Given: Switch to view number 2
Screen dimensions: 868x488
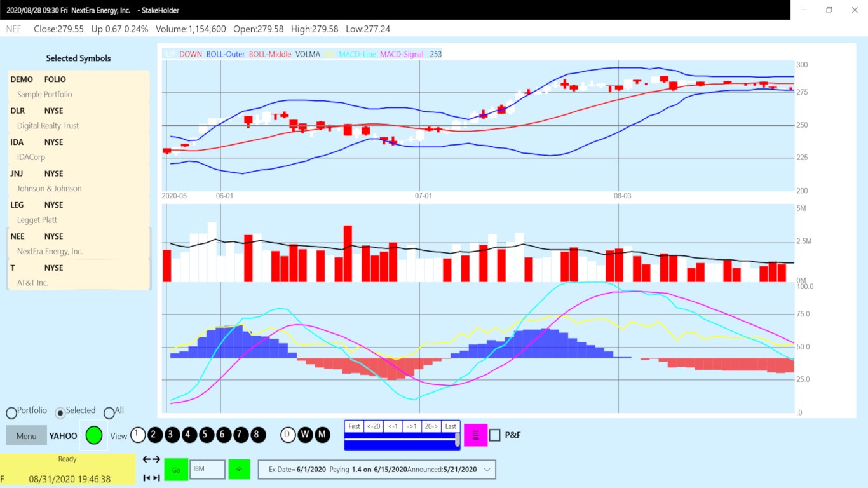Looking at the screenshot, I should [x=155, y=435].
